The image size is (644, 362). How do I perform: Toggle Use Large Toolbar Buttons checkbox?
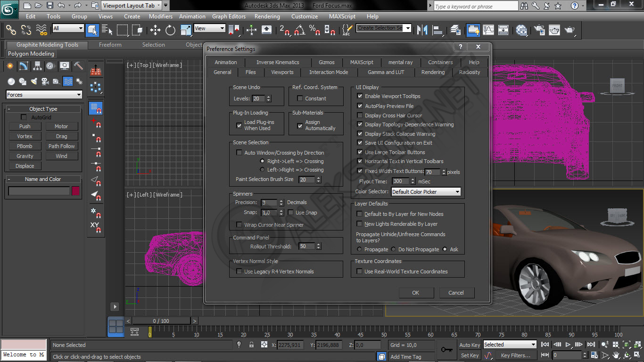[360, 152]
